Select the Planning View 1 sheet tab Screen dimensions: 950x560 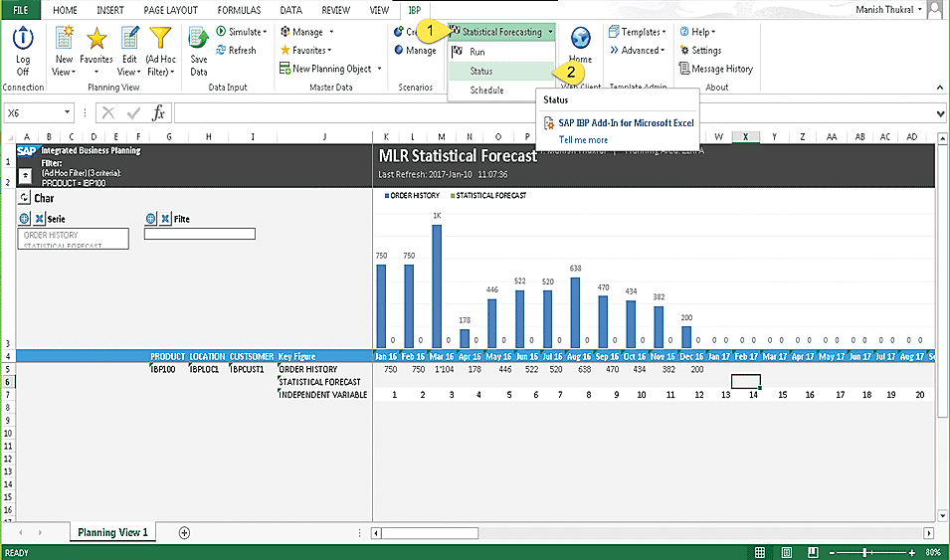point(112,532)
